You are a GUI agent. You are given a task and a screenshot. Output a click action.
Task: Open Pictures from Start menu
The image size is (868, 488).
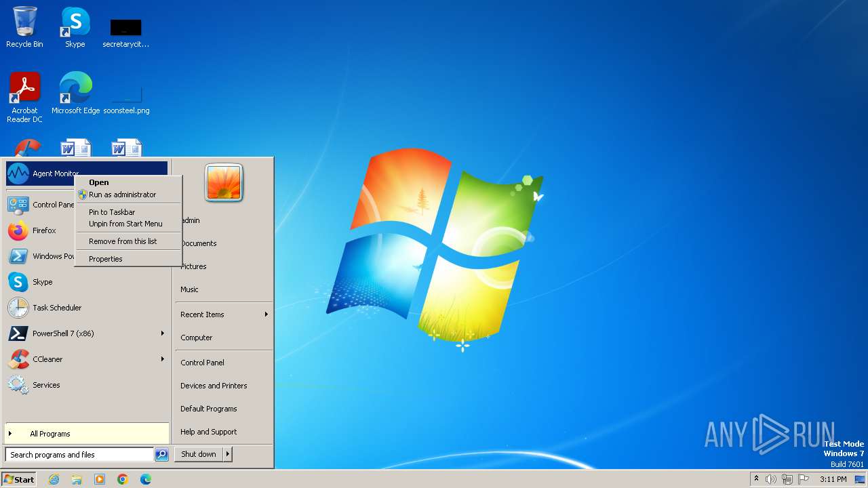click(193, 266)
